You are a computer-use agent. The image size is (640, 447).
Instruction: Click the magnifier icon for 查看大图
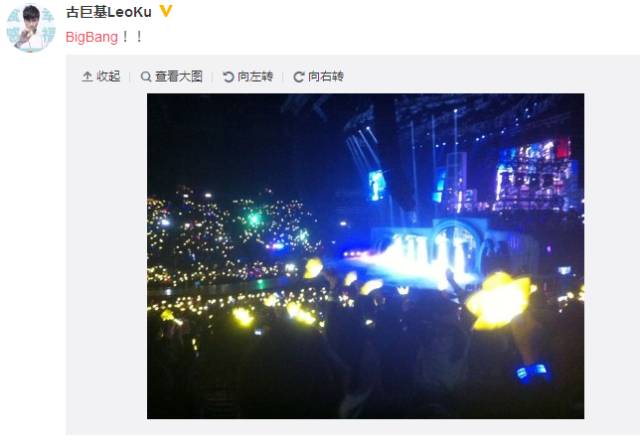coord(146,76)
